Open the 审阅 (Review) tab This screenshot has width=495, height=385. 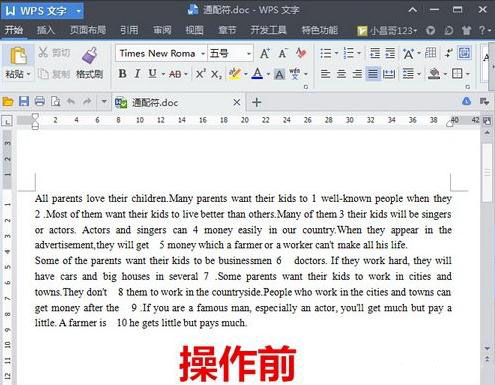[x=162, y=30]
